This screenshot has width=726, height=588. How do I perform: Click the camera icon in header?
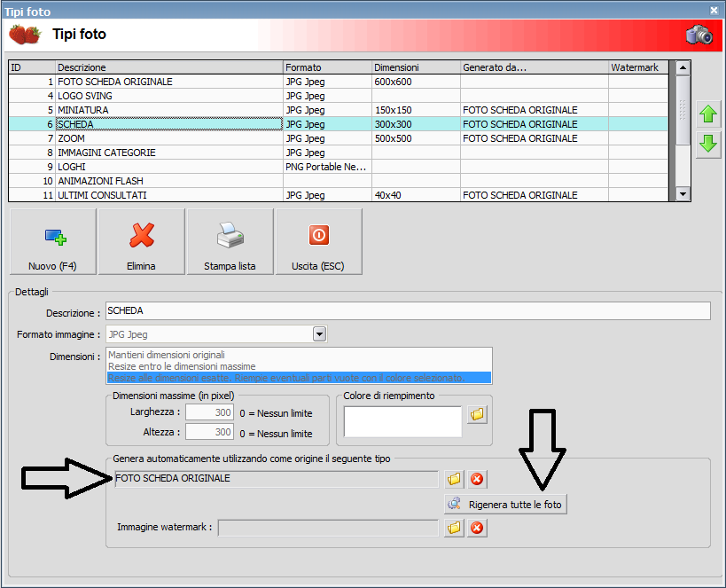(699, 35)
